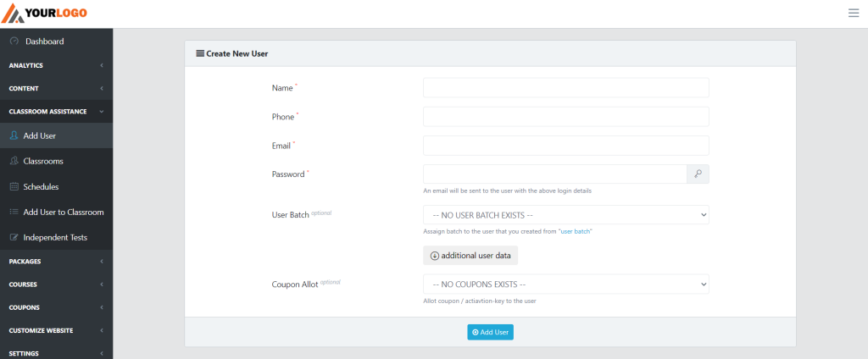Click the key icon beside Password field
This screenshot has width=868, height=359.
tap(698, 174)
